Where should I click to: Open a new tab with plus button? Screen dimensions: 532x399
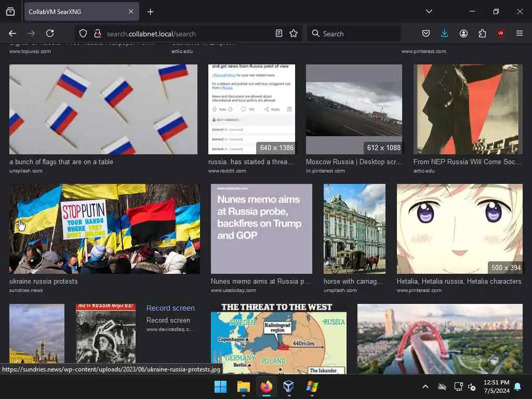150,12
